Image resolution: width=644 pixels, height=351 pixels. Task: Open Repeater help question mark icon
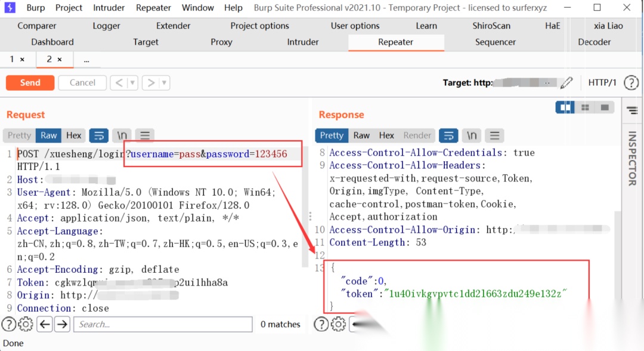(x=631, y=82)
